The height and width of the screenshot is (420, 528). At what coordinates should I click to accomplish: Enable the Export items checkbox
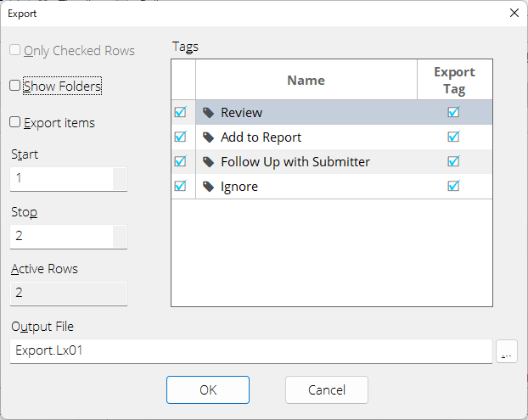pos(14,122)
